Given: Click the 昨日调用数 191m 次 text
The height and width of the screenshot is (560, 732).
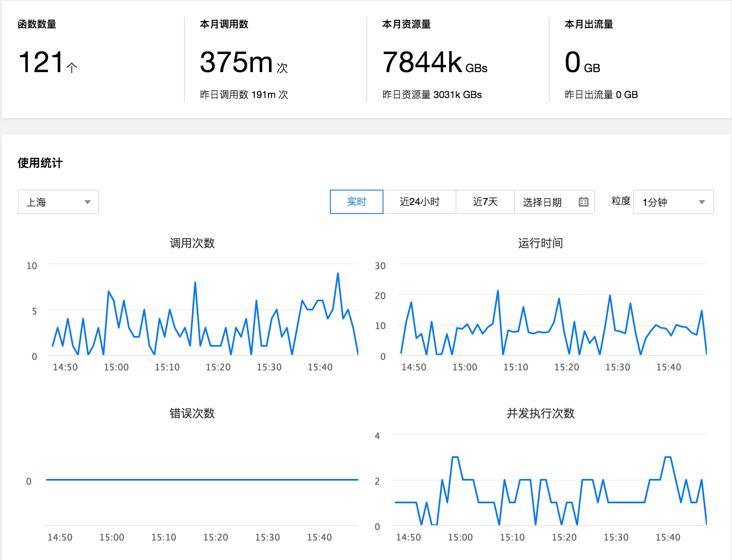Looking at the screenshot, I should pyautogui.click(x=244, y=95).
